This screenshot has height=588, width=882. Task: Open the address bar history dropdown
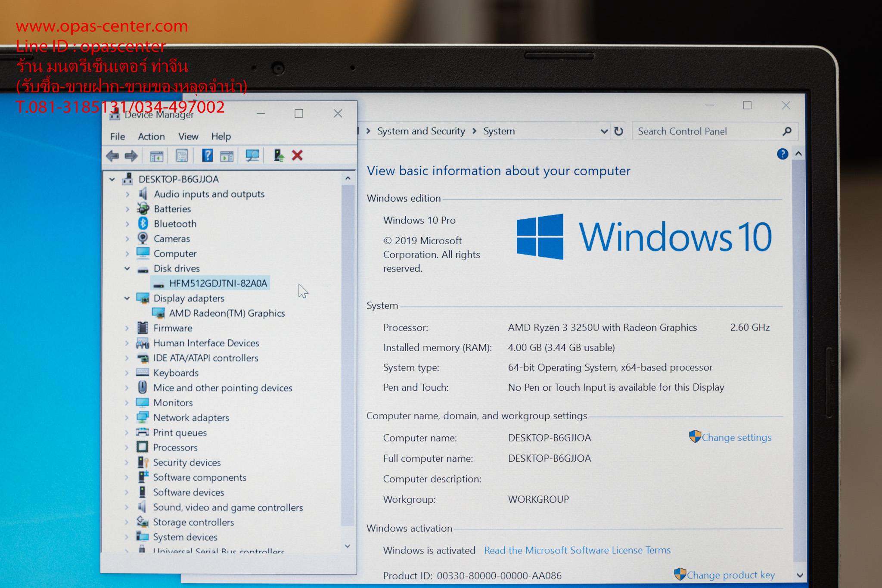(604, 131)
